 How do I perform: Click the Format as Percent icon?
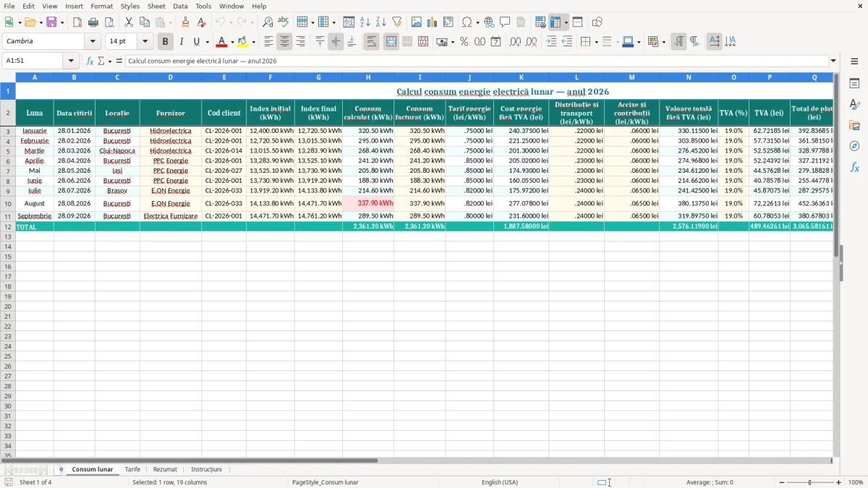pyautogui.click(x=464, y=42)
